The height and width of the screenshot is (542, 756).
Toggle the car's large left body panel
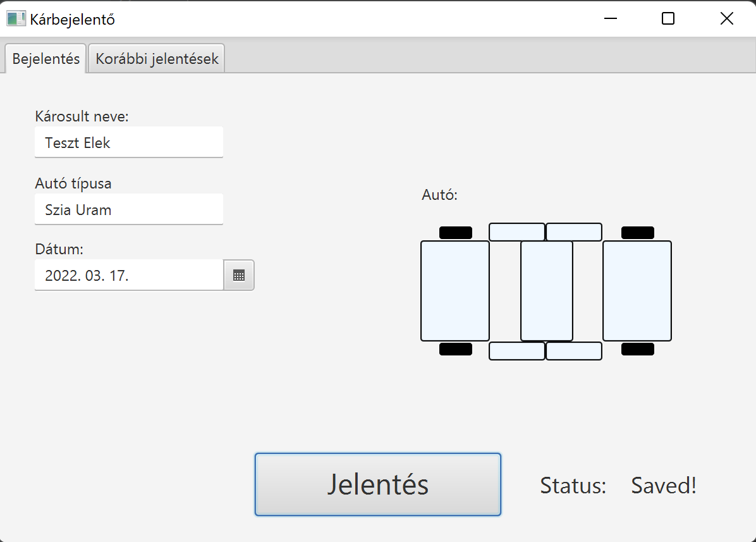[455, 291]
